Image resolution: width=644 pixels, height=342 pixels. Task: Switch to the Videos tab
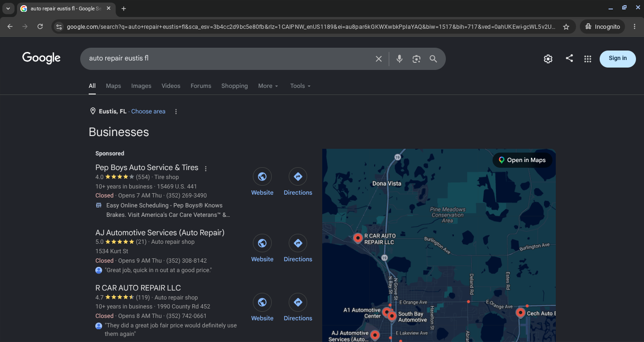[x=171, y=86]
